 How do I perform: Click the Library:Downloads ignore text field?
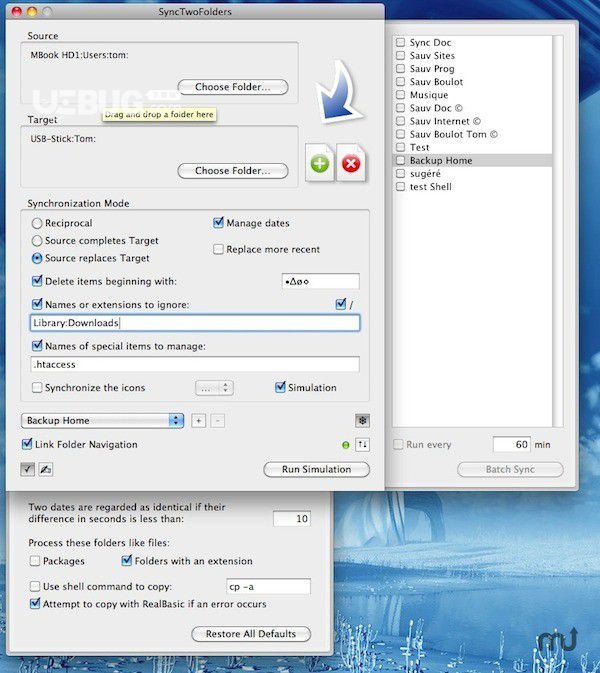pyautogui.click(x=195, y=323)
